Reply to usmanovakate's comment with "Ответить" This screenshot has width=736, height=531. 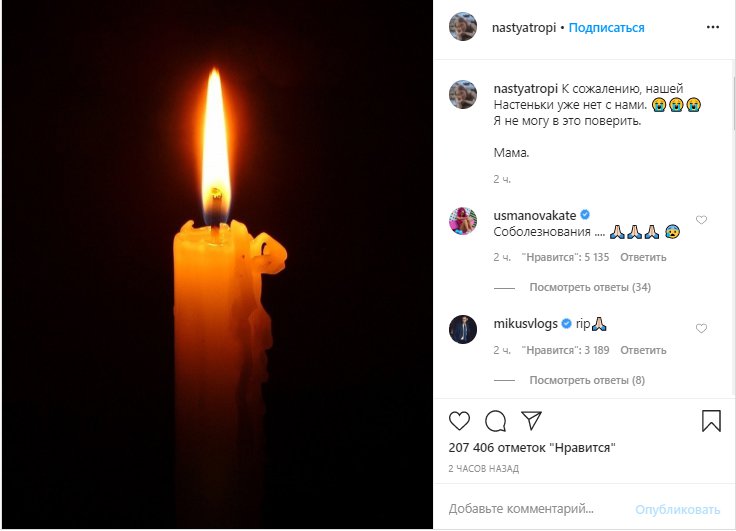point(643,257)
